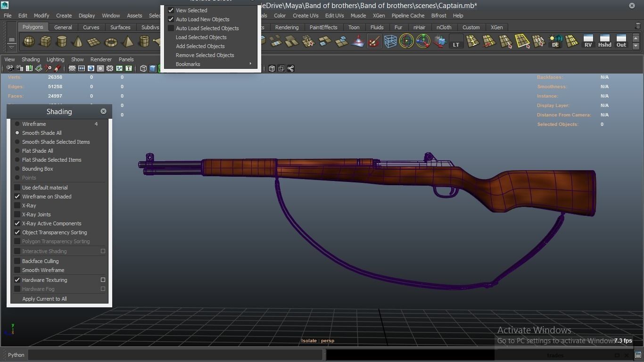This screenshot has width=644, height=362.
Task: Open the Script Editor icon at bottom right
Action: (638, 355)
